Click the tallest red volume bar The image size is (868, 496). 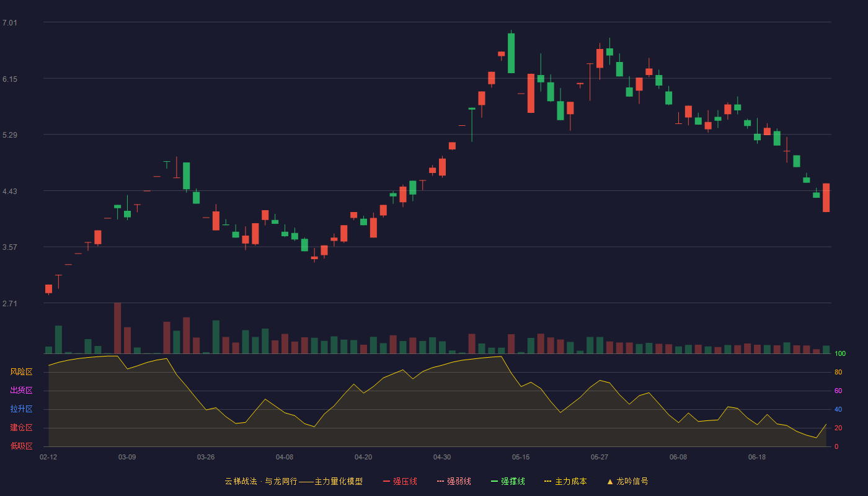117,328
